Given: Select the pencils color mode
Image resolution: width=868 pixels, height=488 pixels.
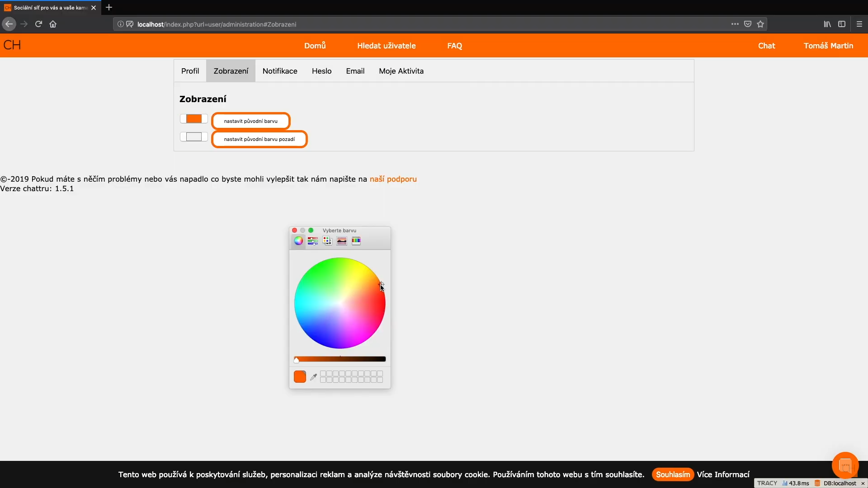Looking at the screenshot, I should [x=356, y=241].
